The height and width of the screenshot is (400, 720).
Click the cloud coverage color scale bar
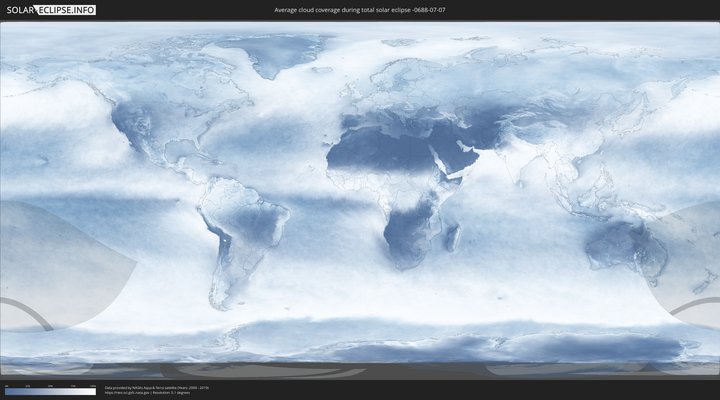point(50,391)
